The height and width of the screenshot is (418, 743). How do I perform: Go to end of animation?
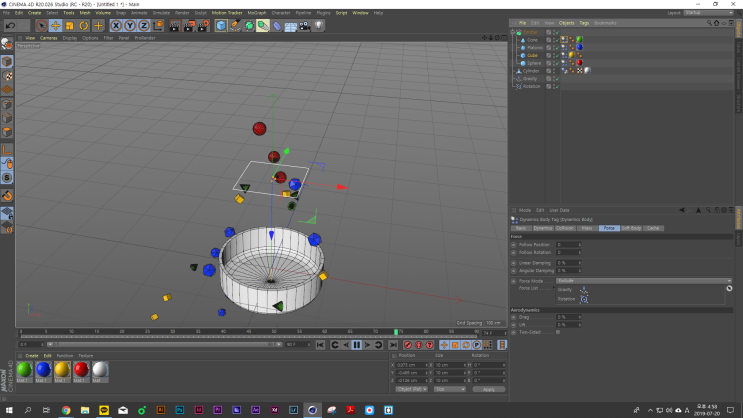(x=393, y=345)
